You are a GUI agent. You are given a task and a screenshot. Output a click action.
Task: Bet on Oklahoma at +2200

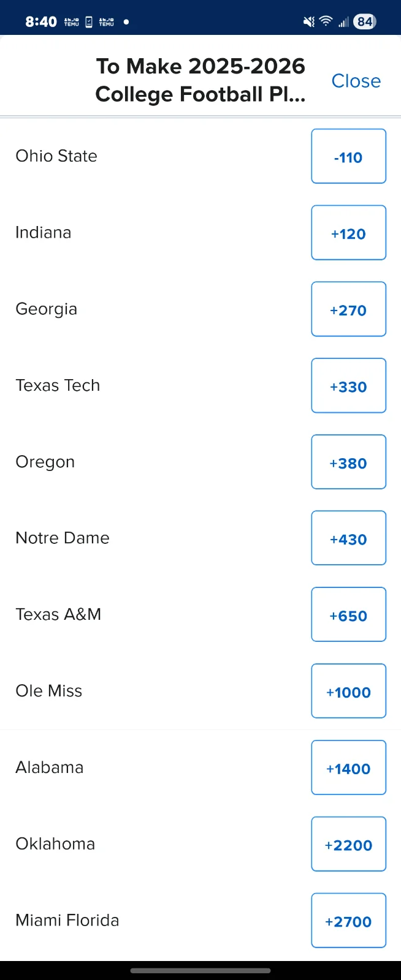[348, 844]
